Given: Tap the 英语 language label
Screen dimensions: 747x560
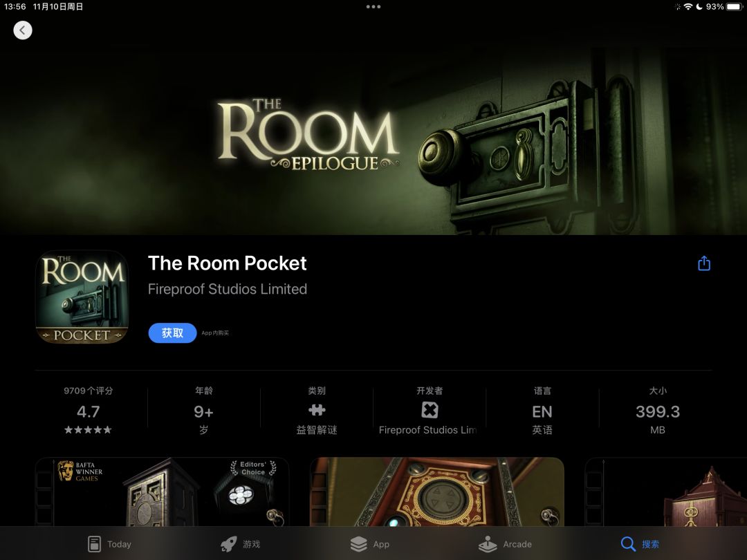Looking at the screenshot, I should (x=542, y=430).
